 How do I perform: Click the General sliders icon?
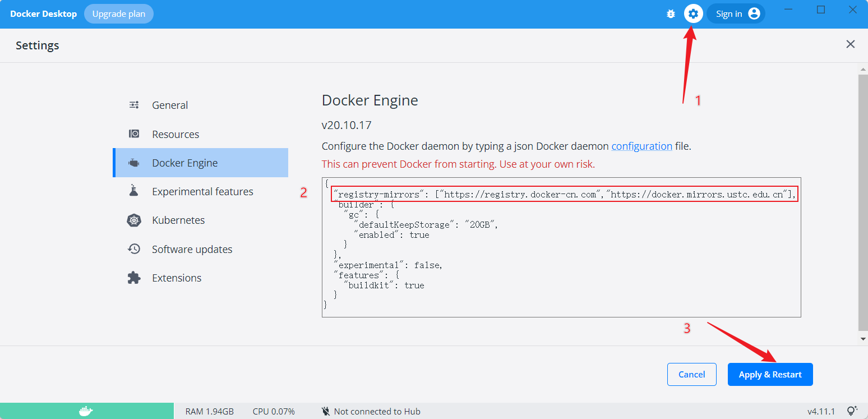coord(134,105)
